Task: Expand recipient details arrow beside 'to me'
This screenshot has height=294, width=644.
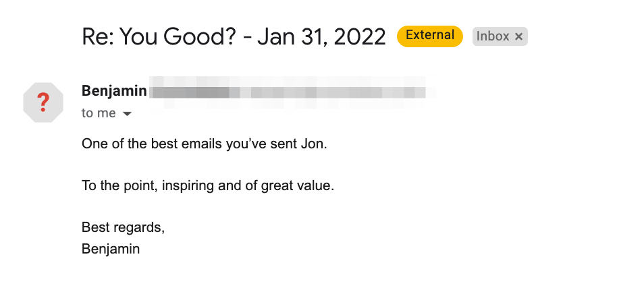Action: [128, 114]
